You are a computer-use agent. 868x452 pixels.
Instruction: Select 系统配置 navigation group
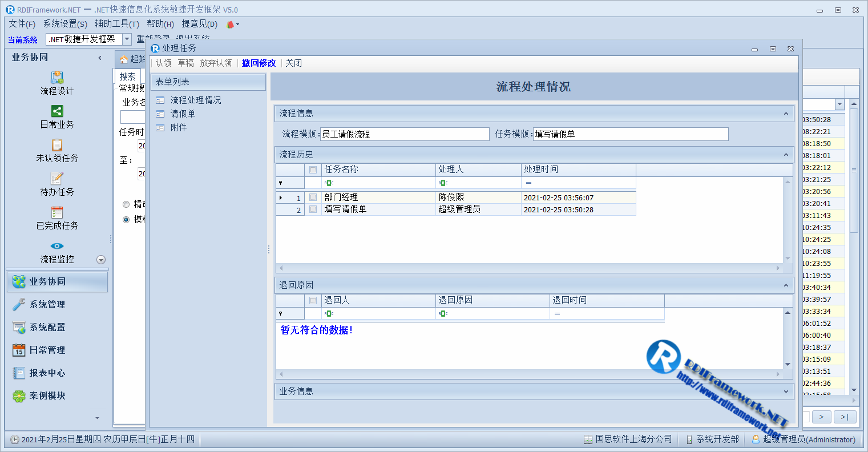click(x=57, y=328)
